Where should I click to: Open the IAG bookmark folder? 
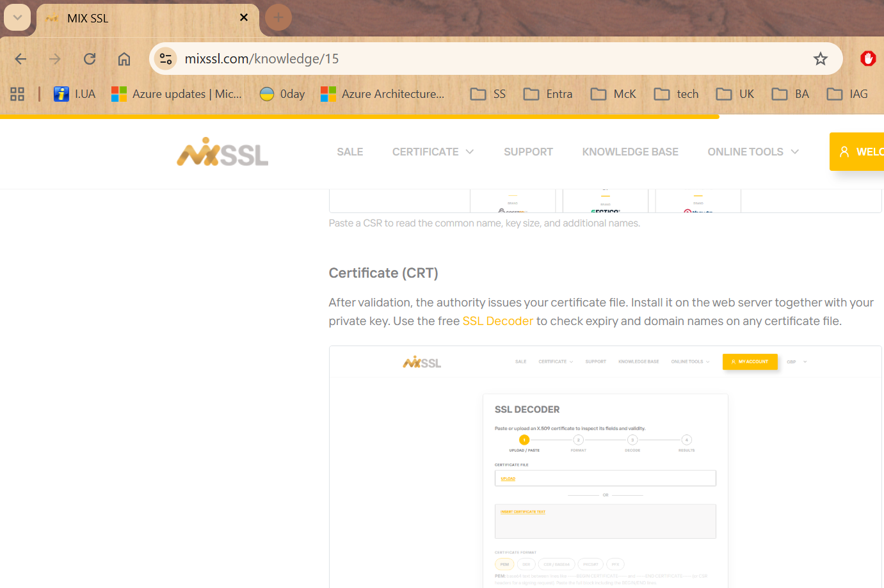click(x=848, y=94)
